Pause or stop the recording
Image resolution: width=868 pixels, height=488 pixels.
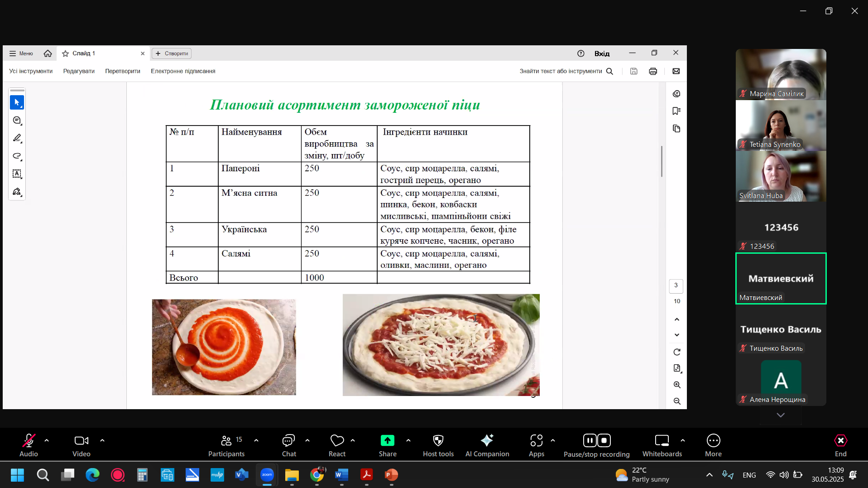[596, 445]
